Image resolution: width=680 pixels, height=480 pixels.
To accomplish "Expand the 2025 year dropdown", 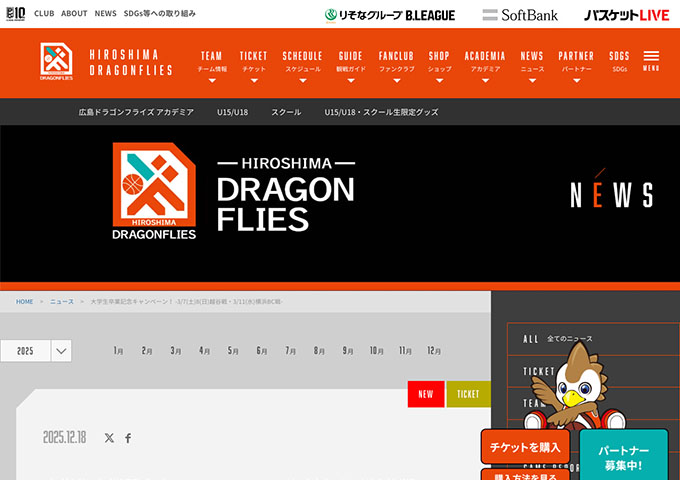I will tap(36, 351).
